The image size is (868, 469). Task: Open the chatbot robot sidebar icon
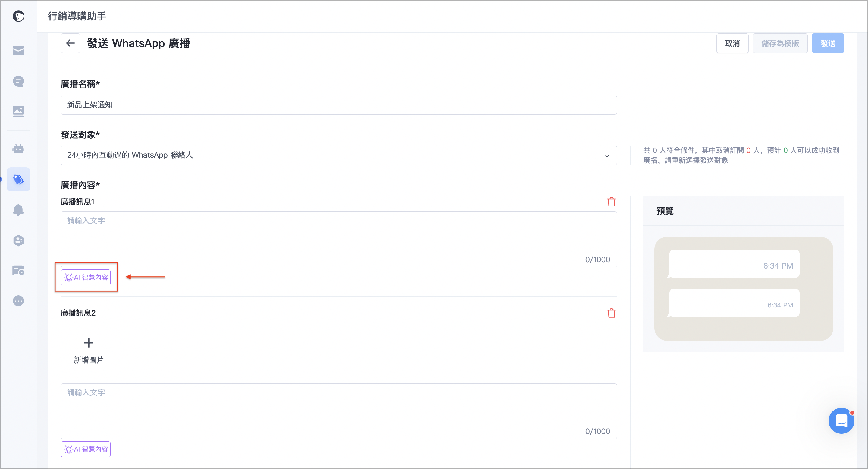[x=18, y=149]
